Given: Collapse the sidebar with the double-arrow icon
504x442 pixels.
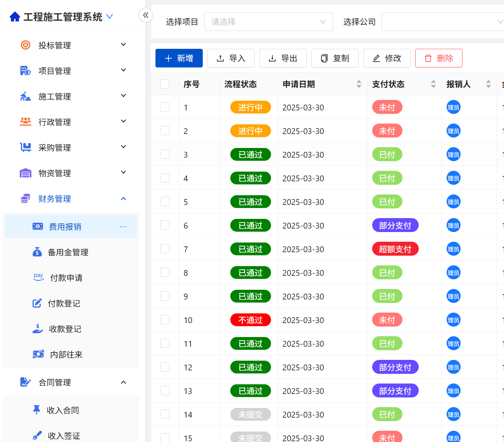Looking at the screenshot, I should [x=146, y=15].
